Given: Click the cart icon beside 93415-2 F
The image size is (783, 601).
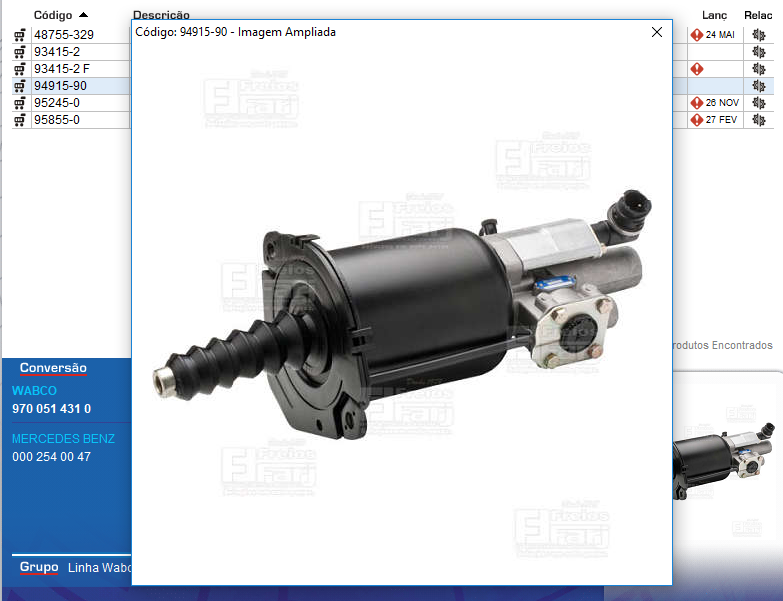Looking at the screenshot, I should pyautogui.click(x=19, y=69).
